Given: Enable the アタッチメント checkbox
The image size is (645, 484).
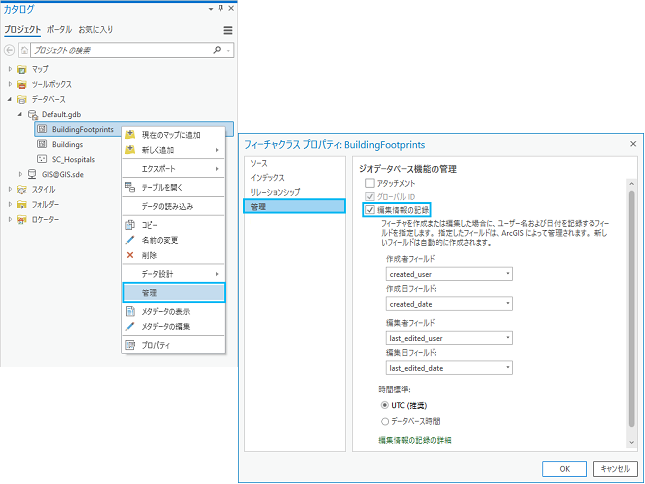Looking at the screenshot, I should tap(370, 183).
